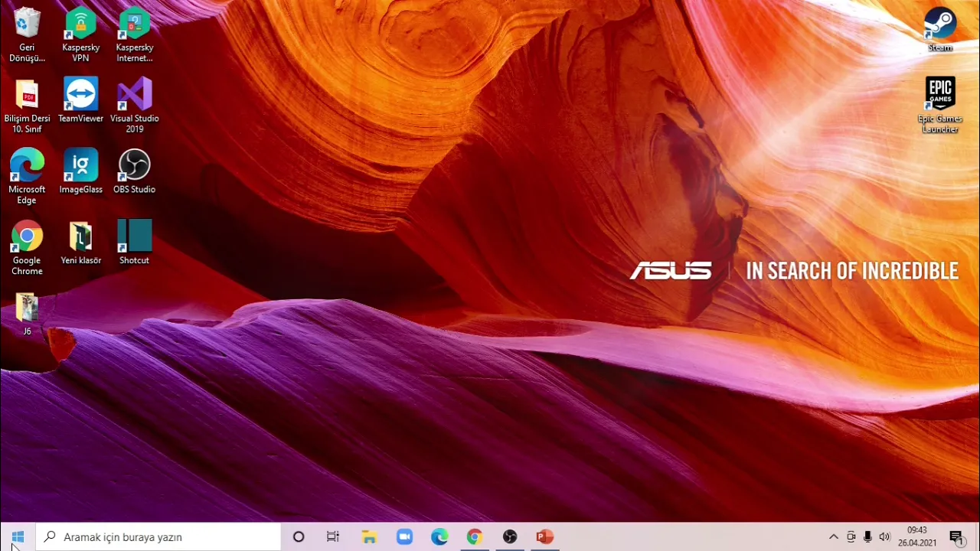This screenshot has width=980, height=551.
Task: Select the Kaspersky Internet Security desktop icon
Action: [134, 34]
